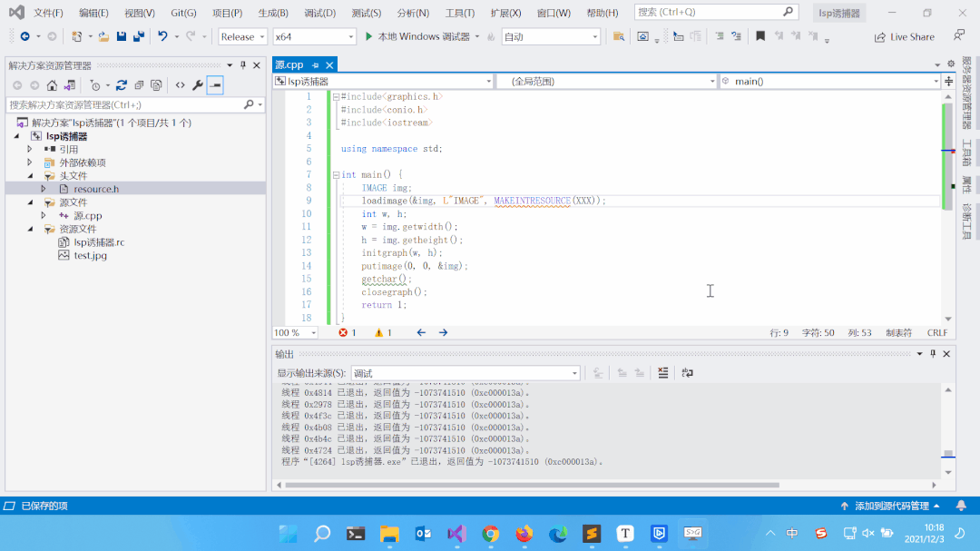
Task: Toggle preview selected items in Solution Explorer
Action: pos(215,85)
